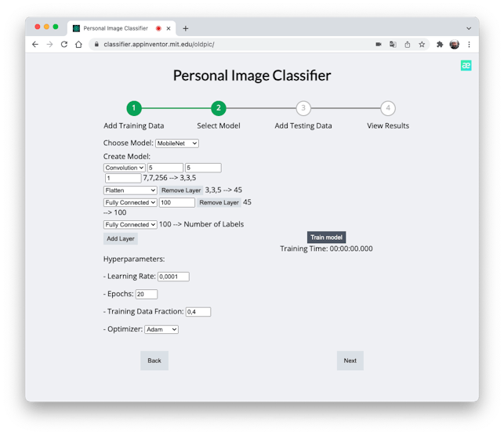Remove the Flatten layer with Remove Layer
This screenshot has width=504, height=435.
click(181, 190)
